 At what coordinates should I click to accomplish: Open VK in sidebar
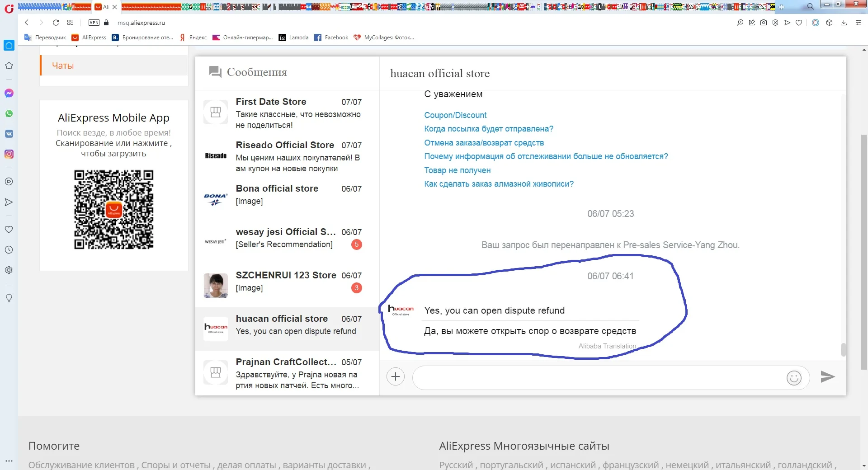(x=9, y=134)
